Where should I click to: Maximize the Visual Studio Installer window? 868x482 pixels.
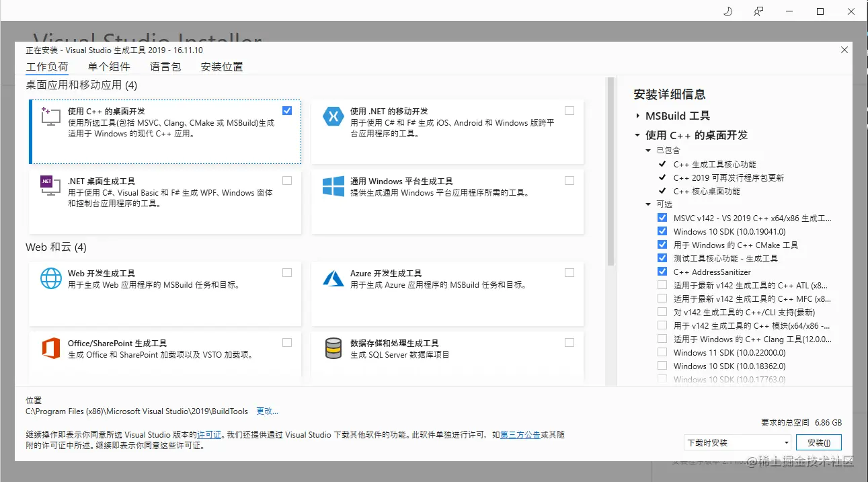click(820, 11)
